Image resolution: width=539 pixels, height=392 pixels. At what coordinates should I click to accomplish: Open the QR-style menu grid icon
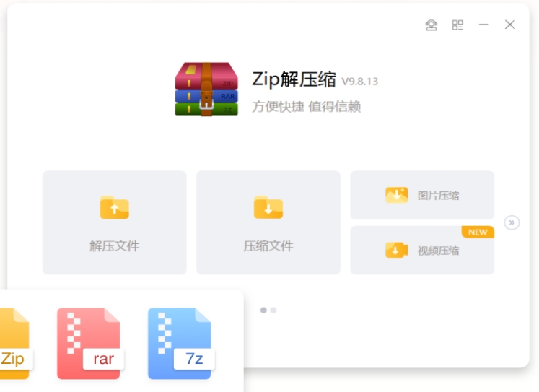coord(457,25)
